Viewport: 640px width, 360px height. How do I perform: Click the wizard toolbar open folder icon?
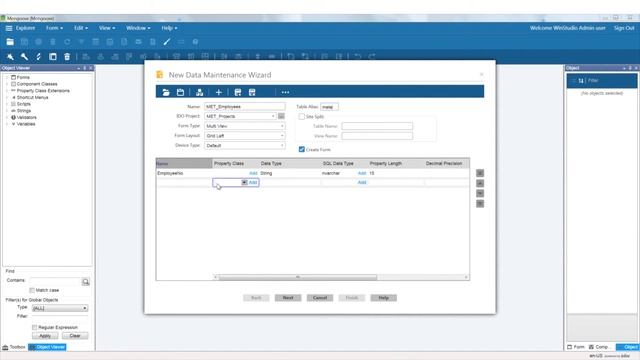(166, 92)
